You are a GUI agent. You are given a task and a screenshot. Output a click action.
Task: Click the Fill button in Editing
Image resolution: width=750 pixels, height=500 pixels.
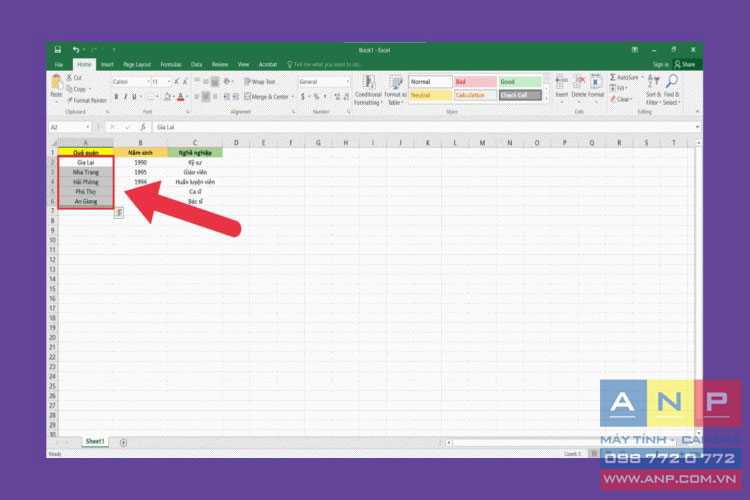pos(618,89)
